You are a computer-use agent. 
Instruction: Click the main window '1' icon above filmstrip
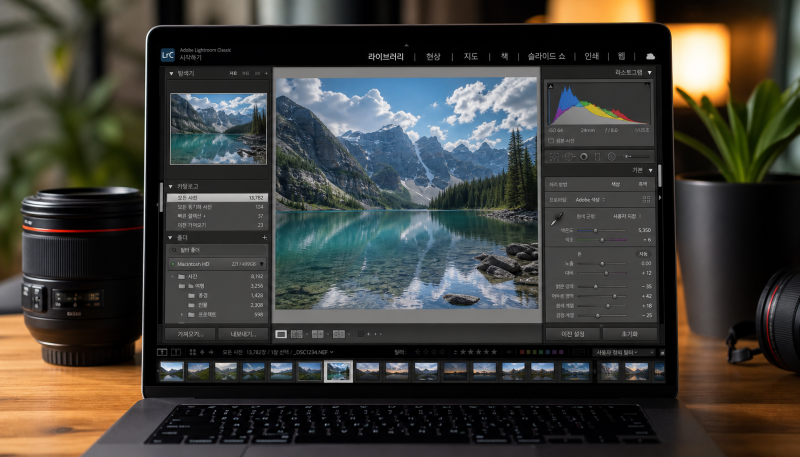pos(162,352)
